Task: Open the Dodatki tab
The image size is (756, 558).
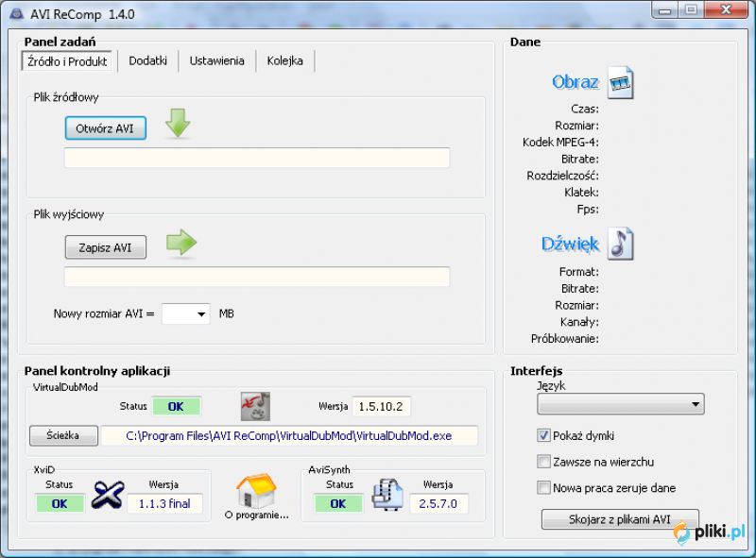Action: click(148, 60)
